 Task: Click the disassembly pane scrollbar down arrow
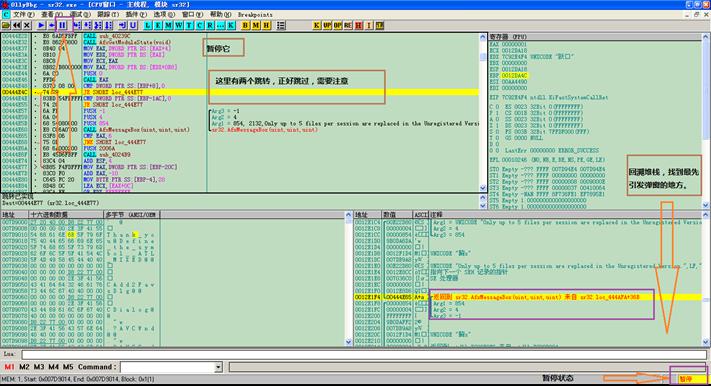pos(482,188)
